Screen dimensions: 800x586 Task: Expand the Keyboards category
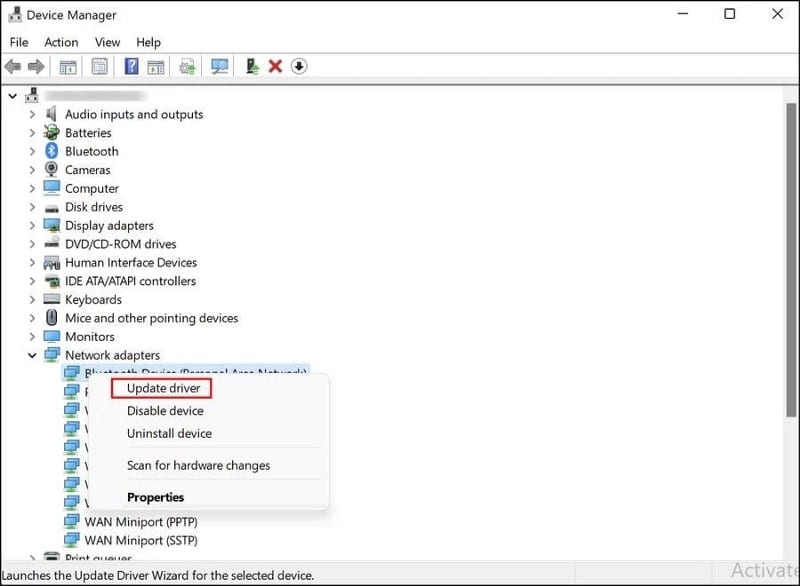[x=31, y=299]
